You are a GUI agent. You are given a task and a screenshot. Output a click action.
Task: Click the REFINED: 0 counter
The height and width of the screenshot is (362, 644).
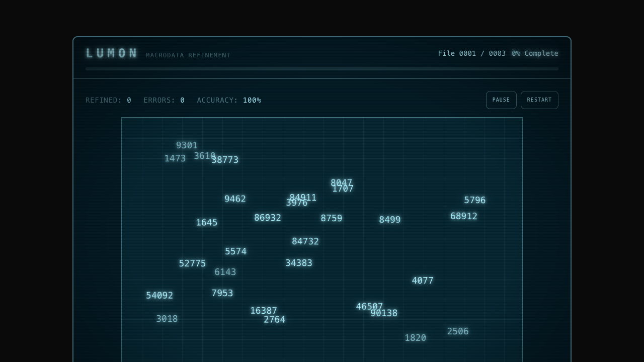pos(108,100)
